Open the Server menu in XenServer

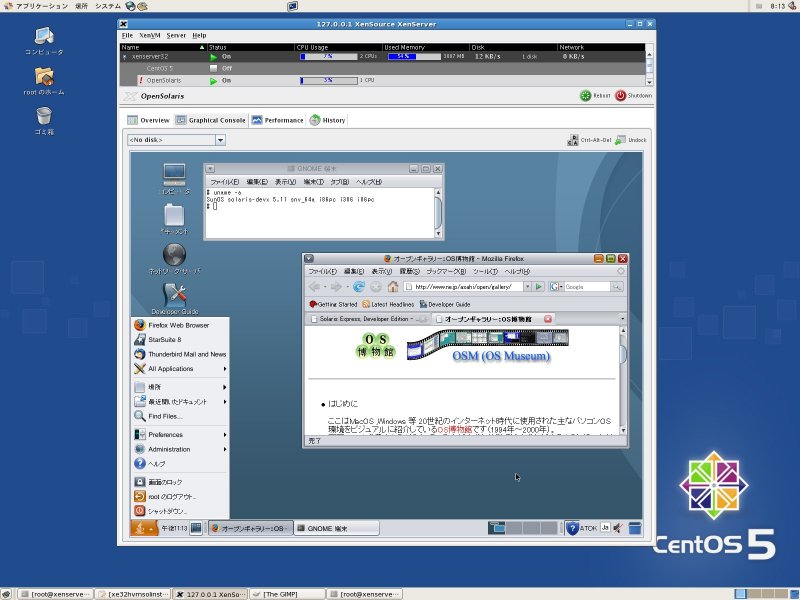point(176,35)
